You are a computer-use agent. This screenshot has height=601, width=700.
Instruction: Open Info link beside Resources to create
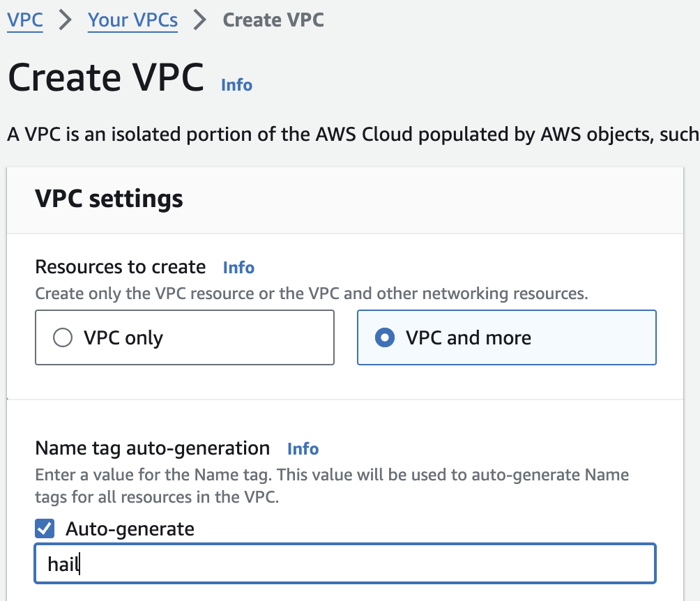click(x=239, y=268)
